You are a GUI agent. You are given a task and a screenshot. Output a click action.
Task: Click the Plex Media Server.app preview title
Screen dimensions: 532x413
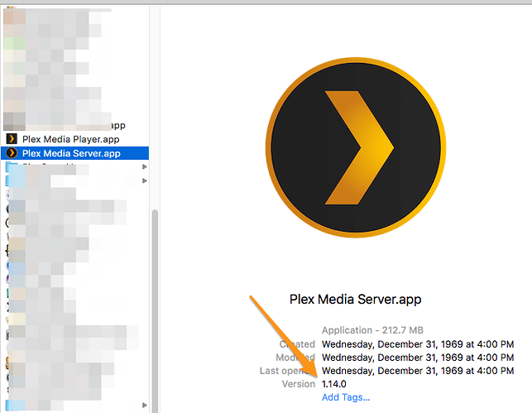(x=355, y=300)
